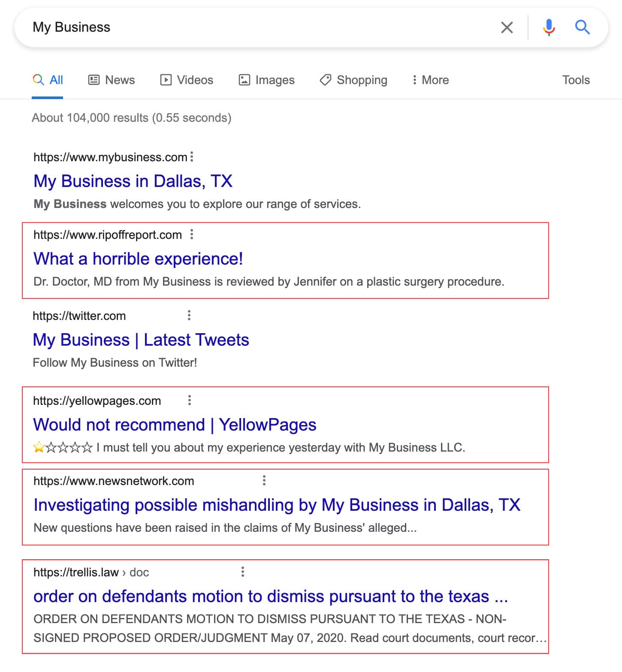Open options dots next to mybusiness.com URL
Image resolution: width=622 pixels, height=672 pixels.
[x=192, y=157]
